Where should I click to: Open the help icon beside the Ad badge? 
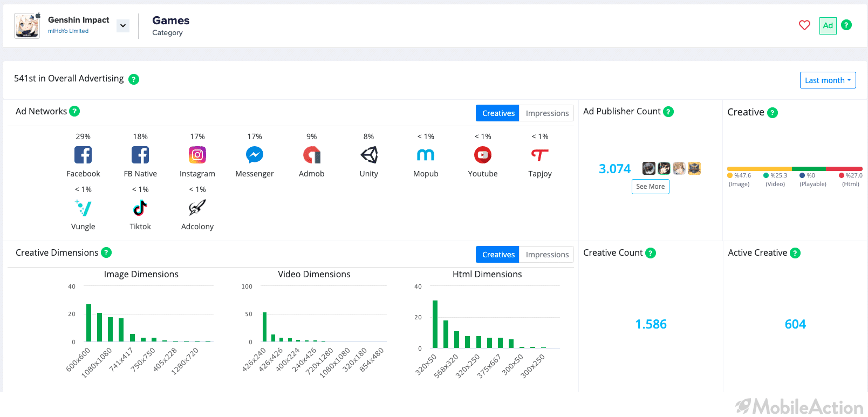846,25
